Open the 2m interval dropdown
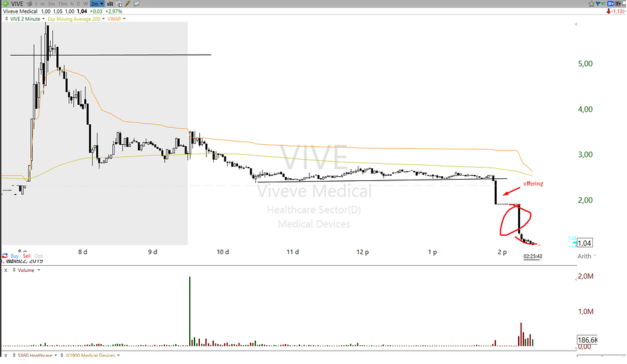Screen dimensions: 627x364 tap(97, 4)
